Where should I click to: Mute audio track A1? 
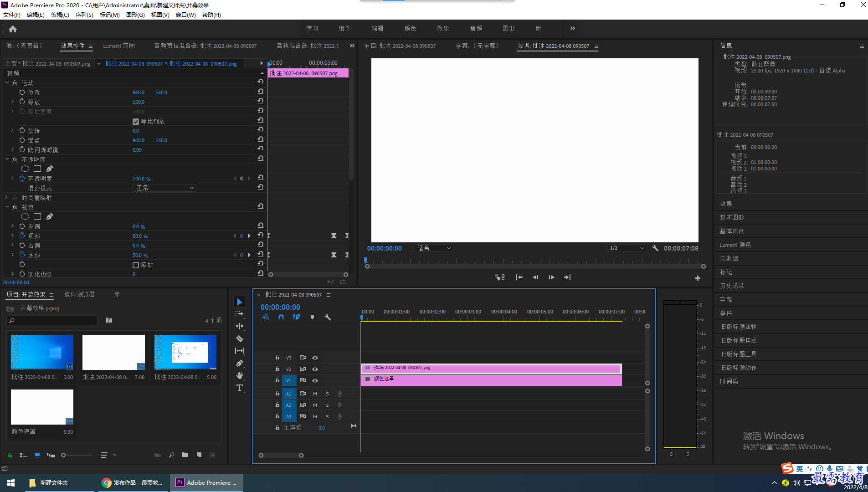pos(315,394)
